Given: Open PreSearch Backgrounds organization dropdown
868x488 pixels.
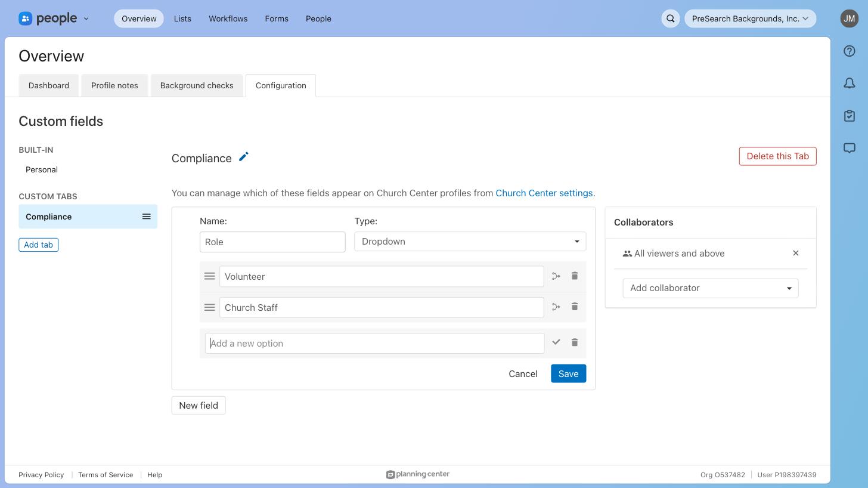Looking at the screenshot, I should point(750,18).
